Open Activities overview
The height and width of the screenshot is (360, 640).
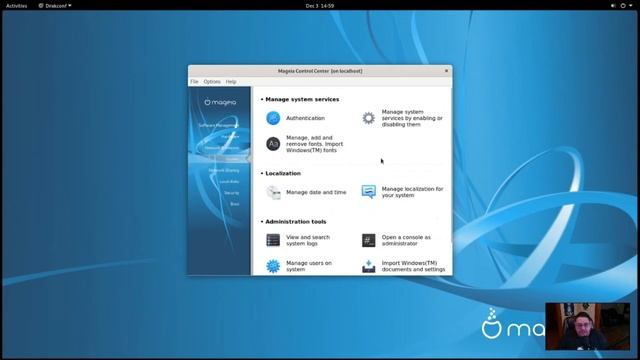pos(16,6)
